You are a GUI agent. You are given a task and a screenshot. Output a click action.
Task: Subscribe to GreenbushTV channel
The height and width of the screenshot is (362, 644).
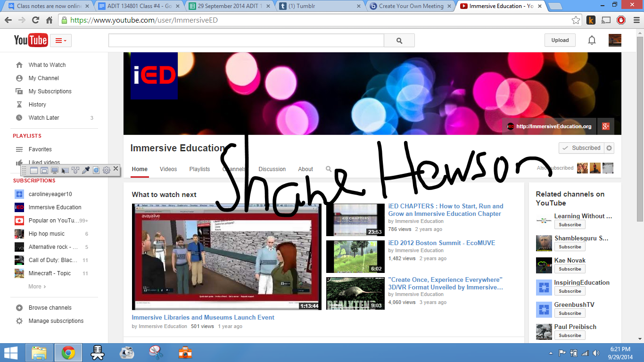(570, 313)
